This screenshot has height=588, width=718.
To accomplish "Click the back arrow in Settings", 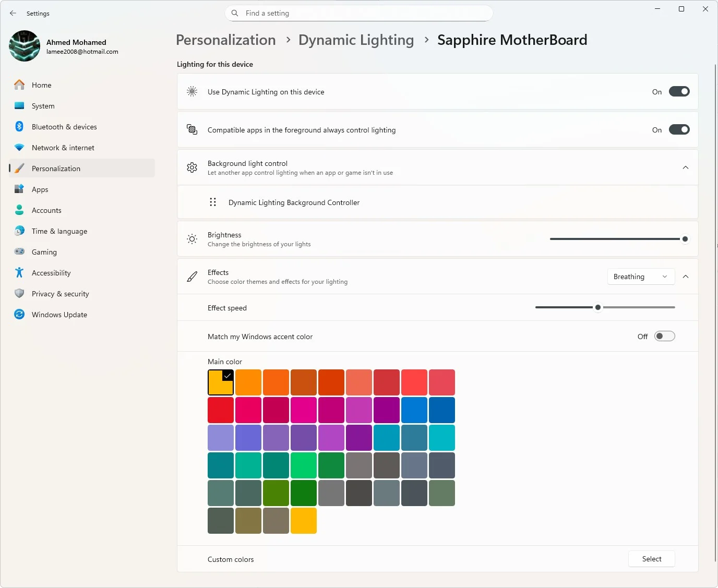I will pos(13,13).
